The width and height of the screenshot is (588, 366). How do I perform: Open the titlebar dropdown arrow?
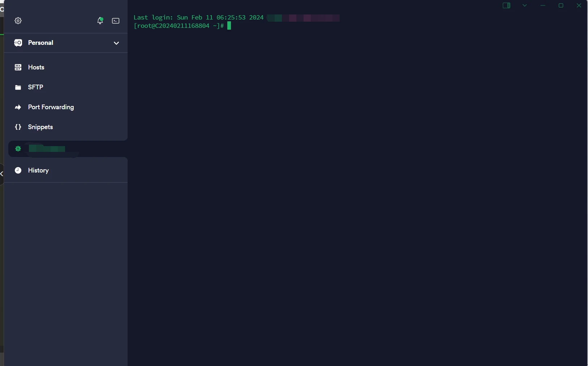pos(525,6)
